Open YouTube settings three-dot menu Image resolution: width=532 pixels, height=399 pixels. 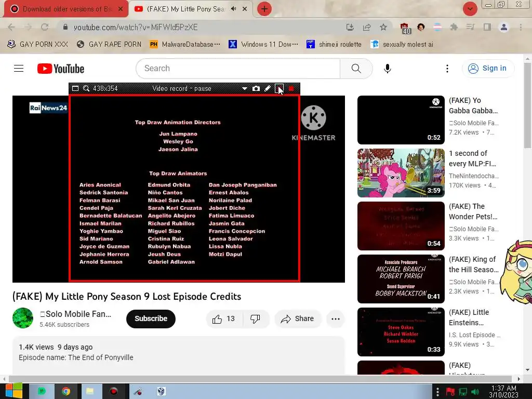447,69
